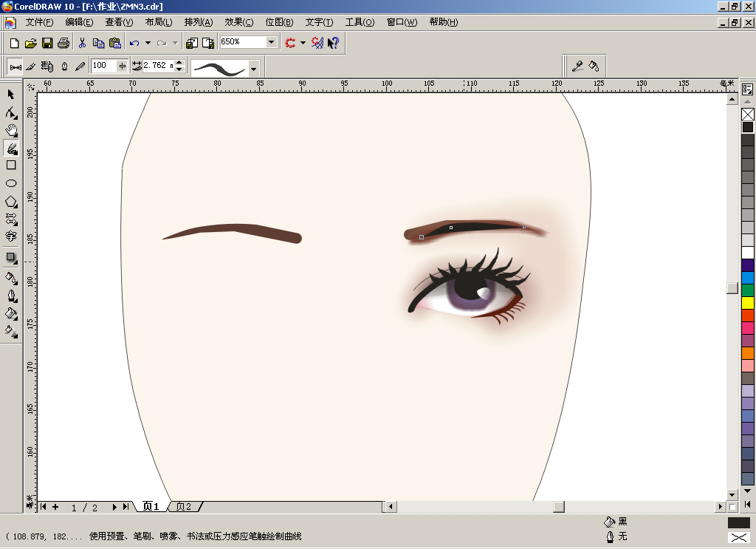756x549 pixels.
Task: Select the Polygon tool
Action: pos(11,202)
